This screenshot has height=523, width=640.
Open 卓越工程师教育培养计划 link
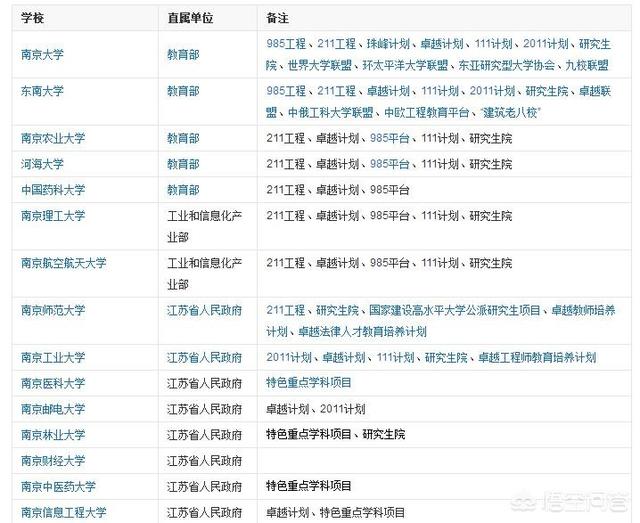537,357
